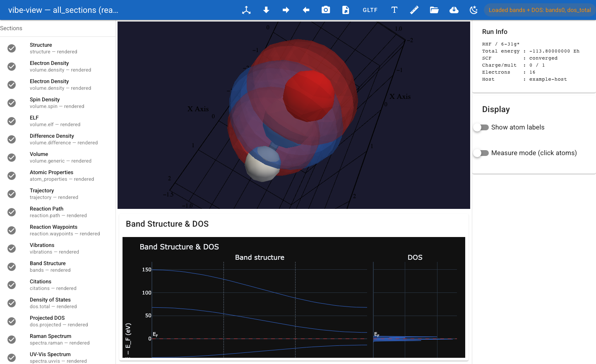Click the check icon beside Citations

[12, 285]
